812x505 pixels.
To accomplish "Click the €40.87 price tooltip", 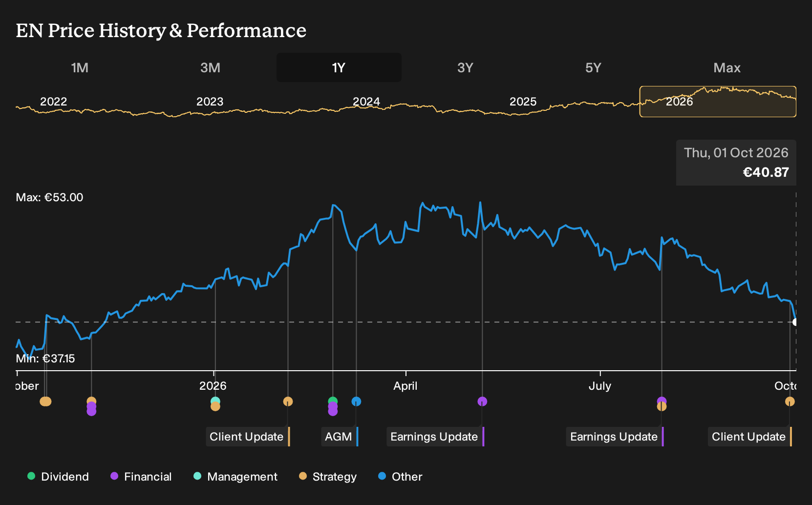I will coord(736,163).
